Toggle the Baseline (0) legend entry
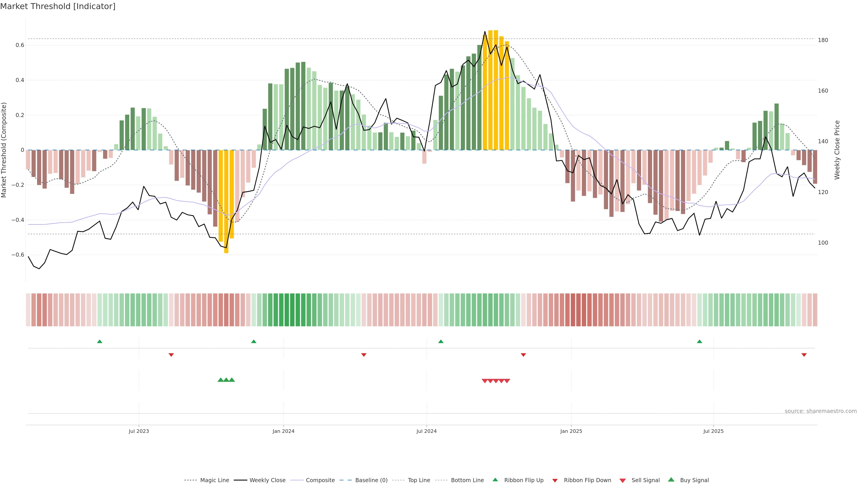Viewport: 868px width, 488px height. [x=371, y=480]
